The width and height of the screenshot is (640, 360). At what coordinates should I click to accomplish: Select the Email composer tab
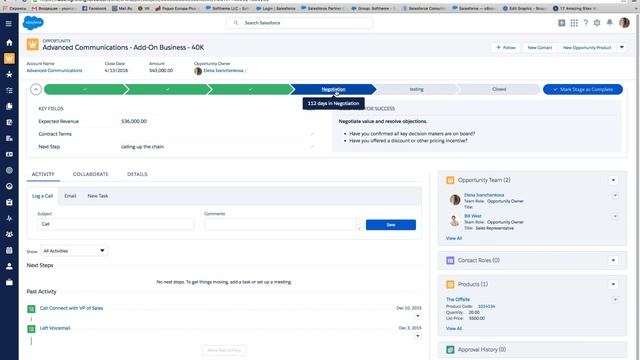[70, 196]
